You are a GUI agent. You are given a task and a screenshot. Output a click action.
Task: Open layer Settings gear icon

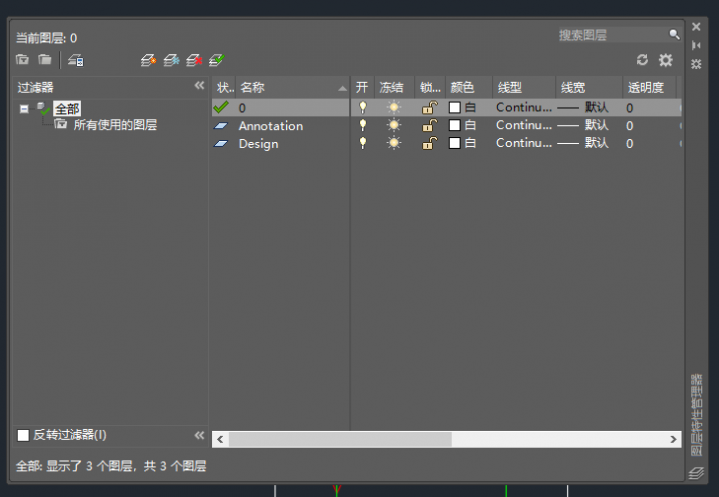pyautogui.click(x=665, y=60)
